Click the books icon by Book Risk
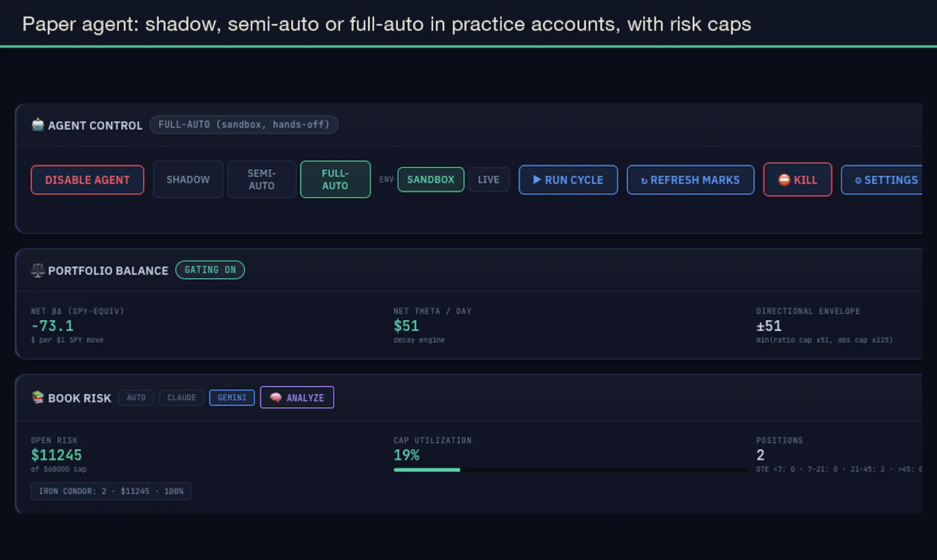Screen dimensions: 937x560 [38, 397]
